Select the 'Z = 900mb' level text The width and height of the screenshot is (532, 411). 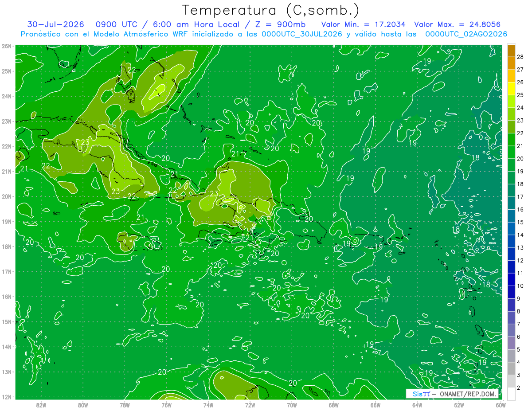[x=281, y=24]
